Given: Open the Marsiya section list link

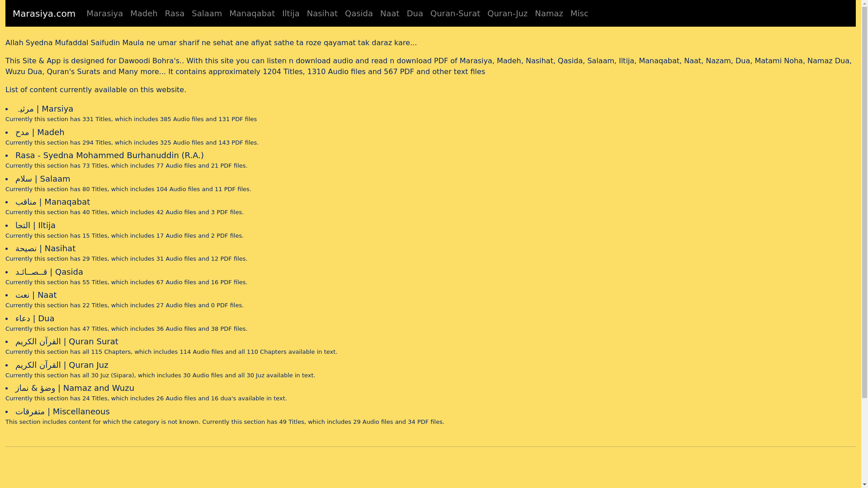Looking at the screenshot, I should [44, 109].
